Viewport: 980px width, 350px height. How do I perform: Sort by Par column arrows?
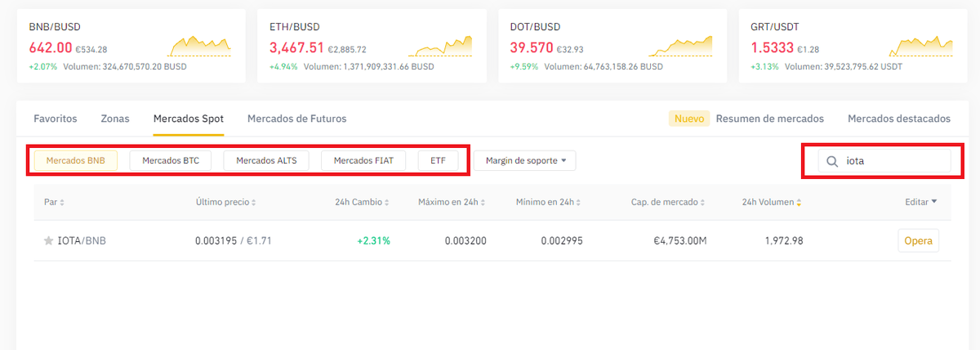click(62, 202)
